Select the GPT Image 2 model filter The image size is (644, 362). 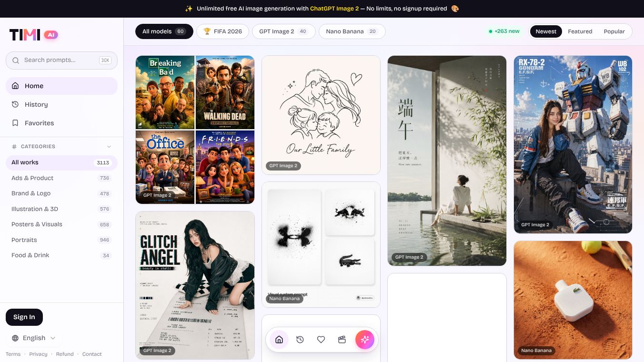tap(284, 31)
